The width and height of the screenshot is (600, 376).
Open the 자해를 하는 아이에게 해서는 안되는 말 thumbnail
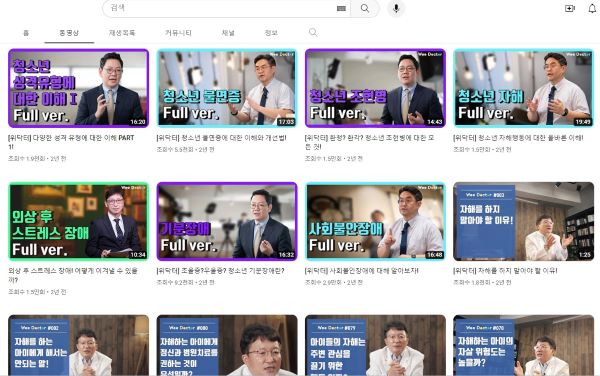[78, 345]
